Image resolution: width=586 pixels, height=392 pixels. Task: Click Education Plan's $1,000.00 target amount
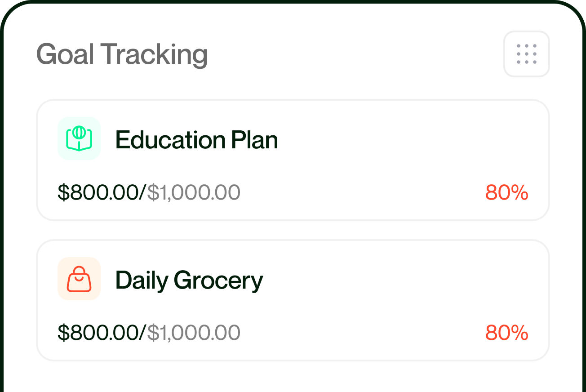194,192
